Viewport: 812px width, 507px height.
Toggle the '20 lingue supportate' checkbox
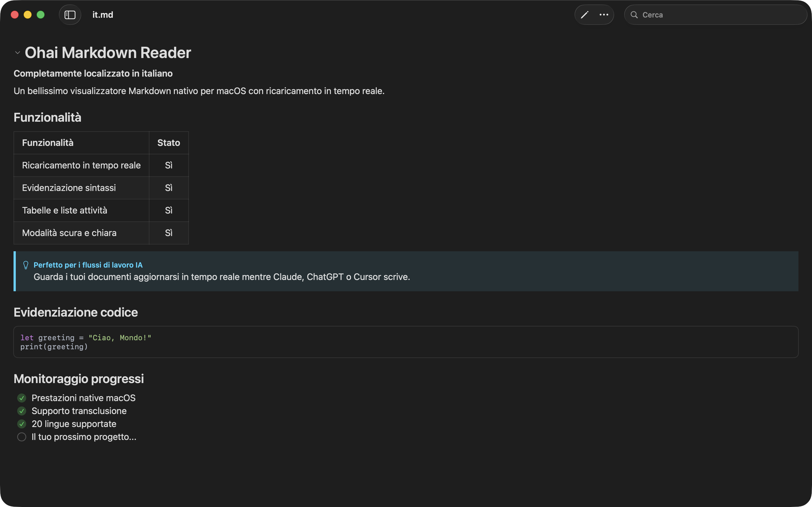(x=22, y=424)
